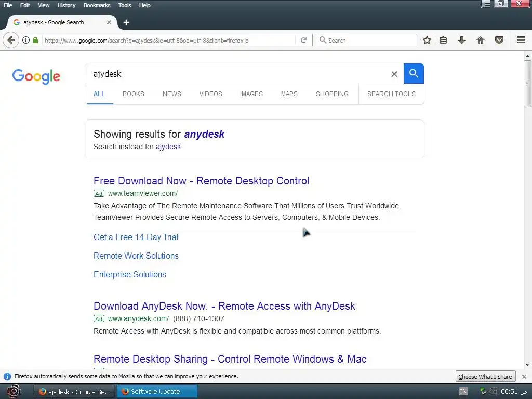The width and height of the screenshot is (532, 399).
Task: Reload the page with the refresh icon
Action: [x=303, y=40]
